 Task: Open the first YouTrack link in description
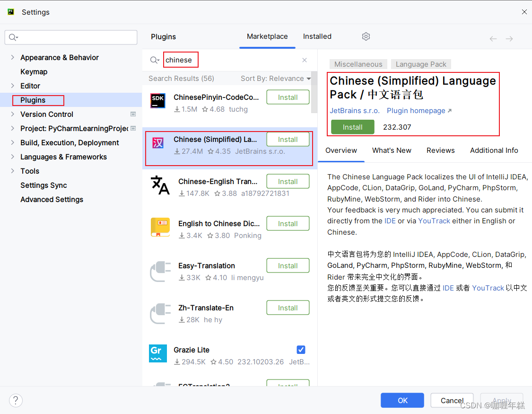click(x=434, y=221)
